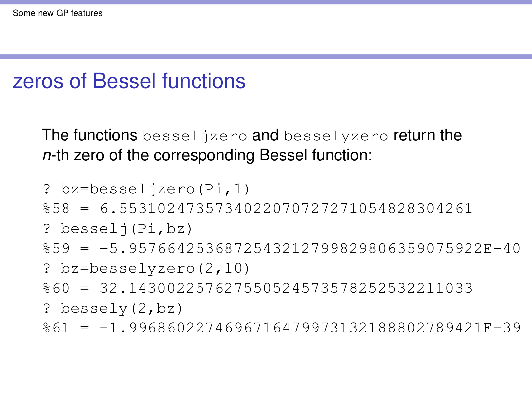Click the command line 'bz=besseljzero(Pi,1)'
The height and width of the screenshot is (399, 532).
tap(155, 189)
